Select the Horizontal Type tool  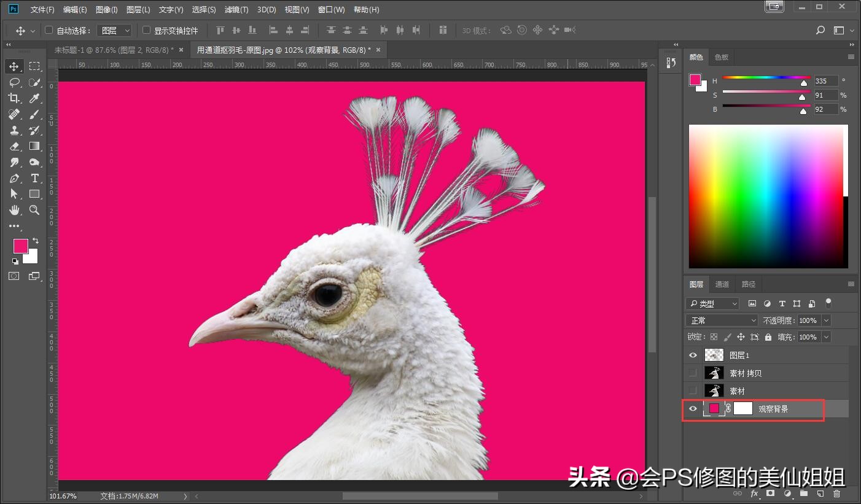click(x=34, y=178)
